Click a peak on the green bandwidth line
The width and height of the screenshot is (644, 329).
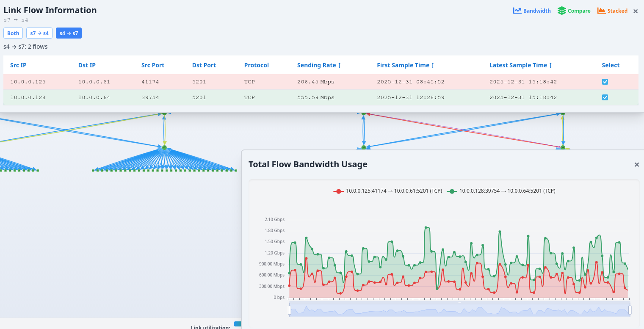tap(426, 228)
